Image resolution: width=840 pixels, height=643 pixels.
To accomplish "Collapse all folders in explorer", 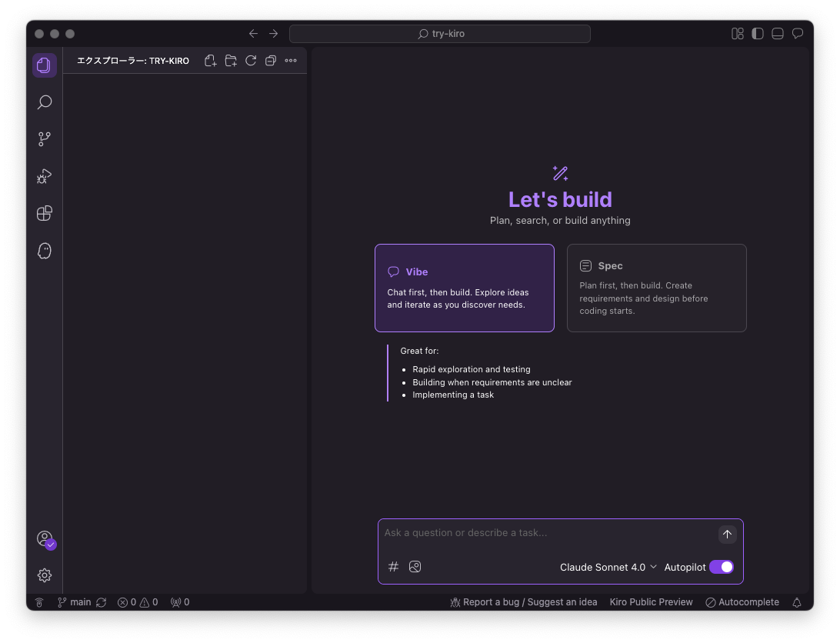I will [271, 61].
